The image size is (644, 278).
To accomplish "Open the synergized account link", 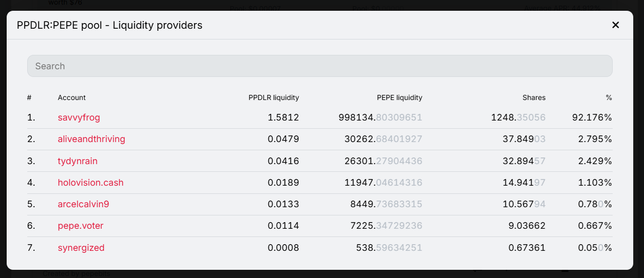I will tap(81, 248).
